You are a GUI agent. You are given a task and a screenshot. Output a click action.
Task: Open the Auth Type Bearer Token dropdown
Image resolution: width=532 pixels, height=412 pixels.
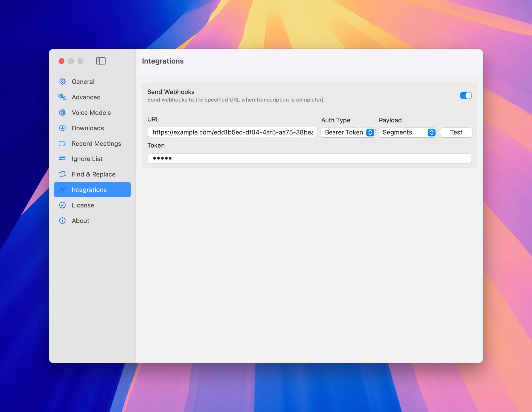[x=348, y=132]
